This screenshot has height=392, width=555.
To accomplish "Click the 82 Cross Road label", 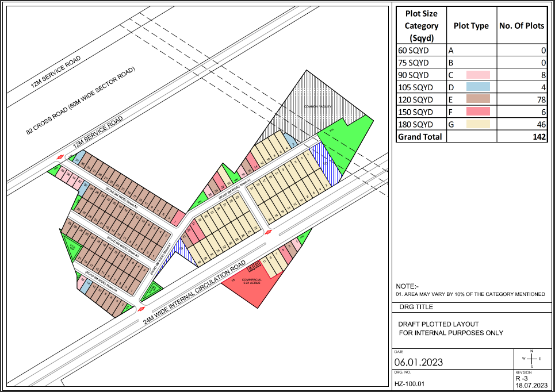I will coord(80,100).
